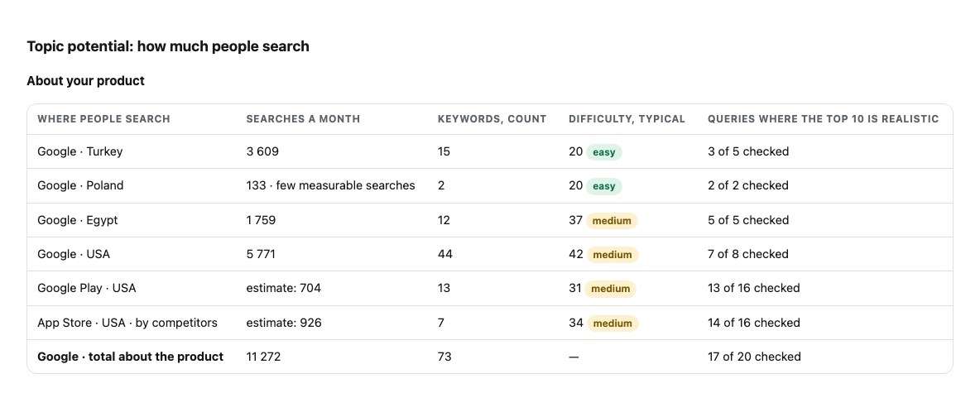Click "7 of 8 checked" cell
Screen dimensions: 980x393
pyautogui.click(x=748, y=254)
